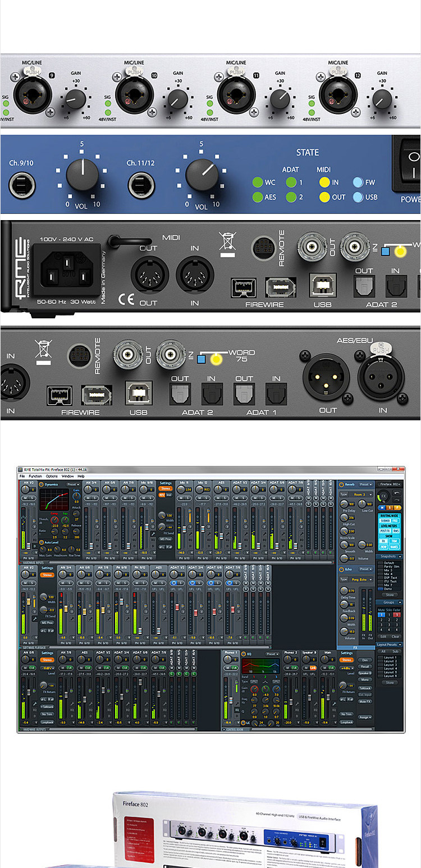Open Echo Preset dropdown
Viewport: 421px width, 868px height.
tap(365, 569)
